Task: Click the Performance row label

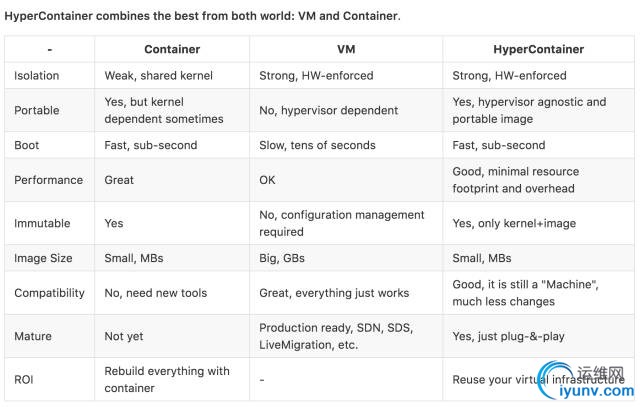Action: click(46, 180)
